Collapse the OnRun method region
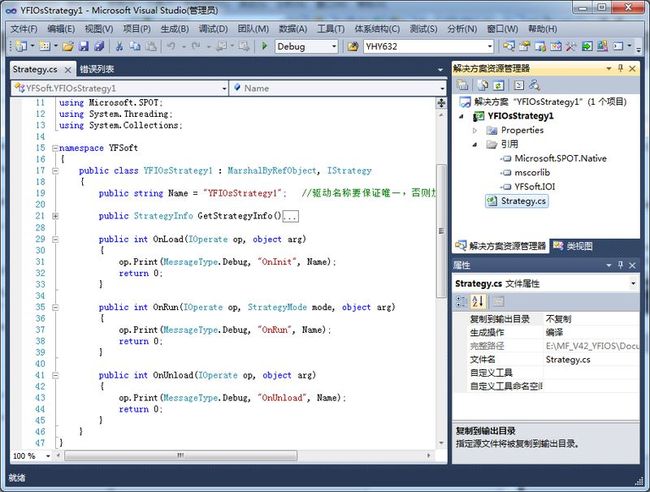 tap(55, 307)
